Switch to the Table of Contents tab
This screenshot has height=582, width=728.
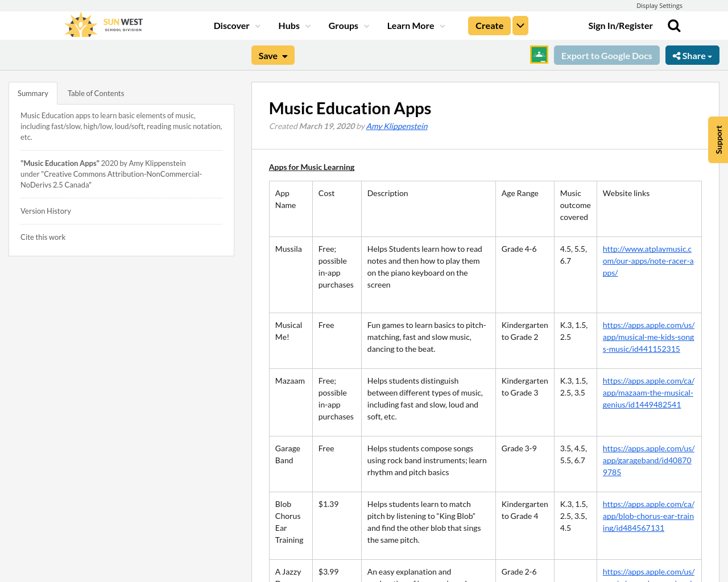[96, 93]
